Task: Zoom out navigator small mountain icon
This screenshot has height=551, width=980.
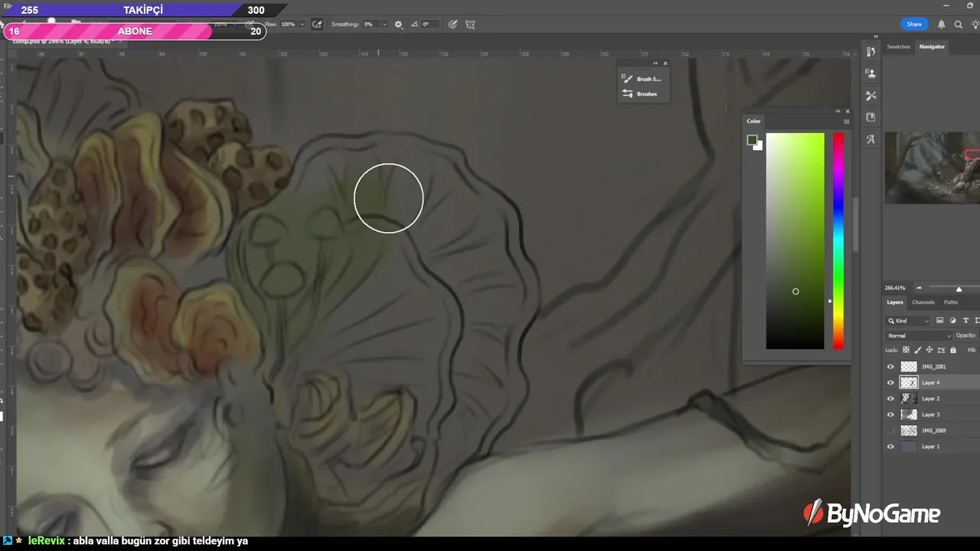Action: (x=919, y=289)
